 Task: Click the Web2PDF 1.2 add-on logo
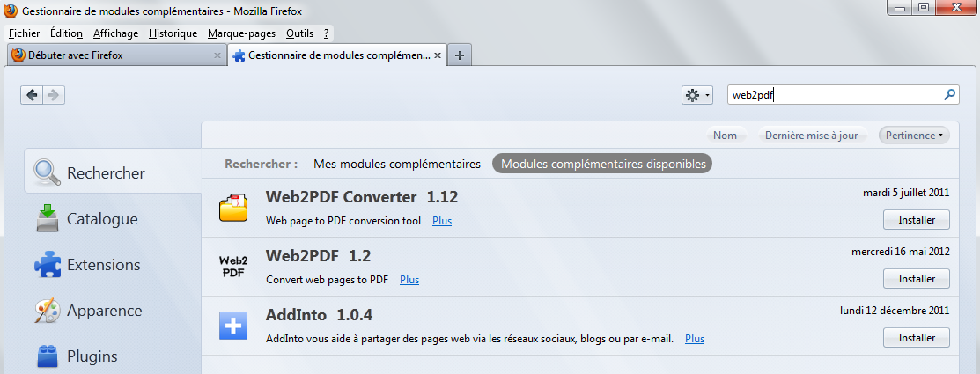[x=233, y=267]
